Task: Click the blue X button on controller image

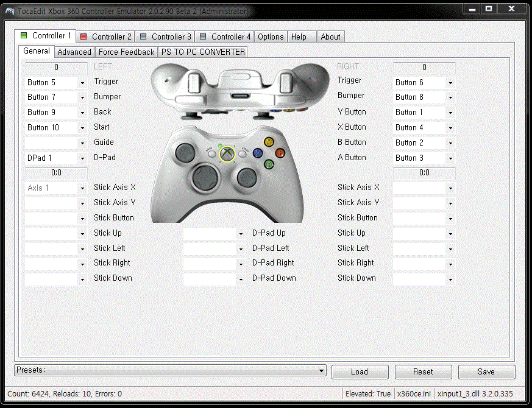Action: [258, 153]
